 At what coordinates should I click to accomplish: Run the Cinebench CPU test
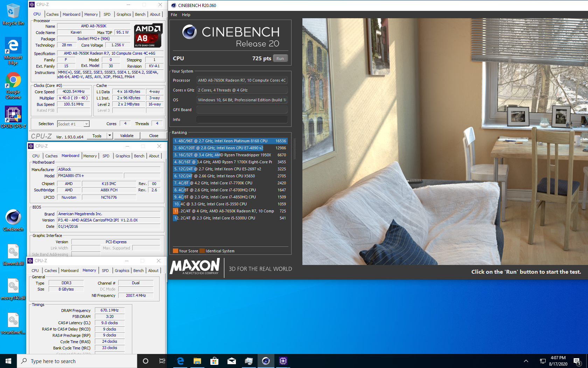coord(280,59)
